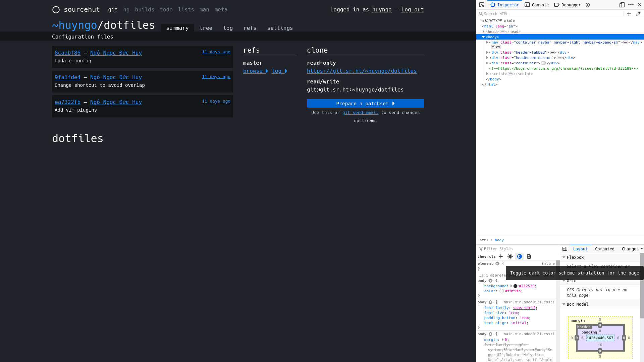
Task: Open builds in sourcehut navigation
Action: pos(145,10)
